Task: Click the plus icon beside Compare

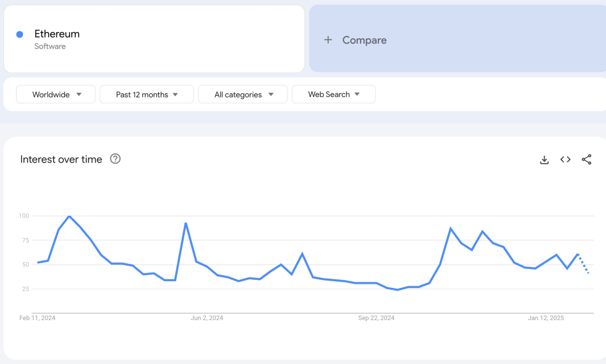Action: [x=328, y=40]
